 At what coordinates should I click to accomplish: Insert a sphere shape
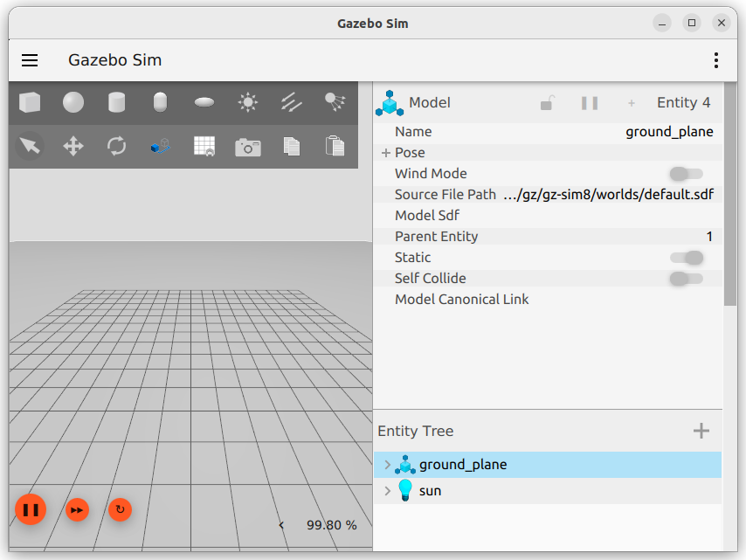tap(73, 103)
